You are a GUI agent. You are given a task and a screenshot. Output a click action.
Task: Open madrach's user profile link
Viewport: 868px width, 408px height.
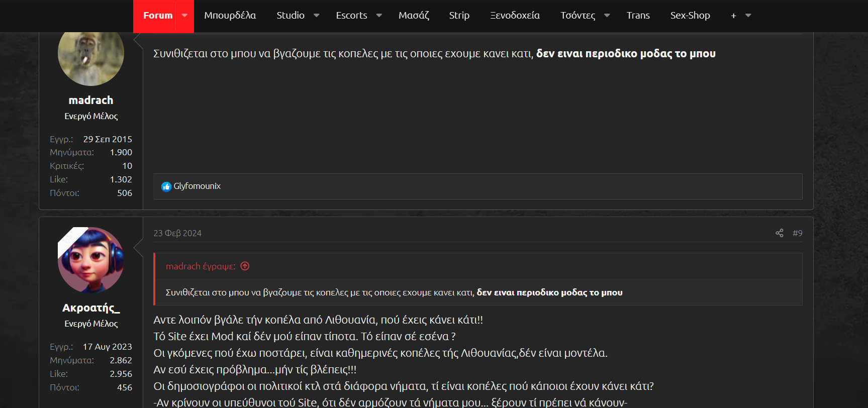[x=91, y=100]
